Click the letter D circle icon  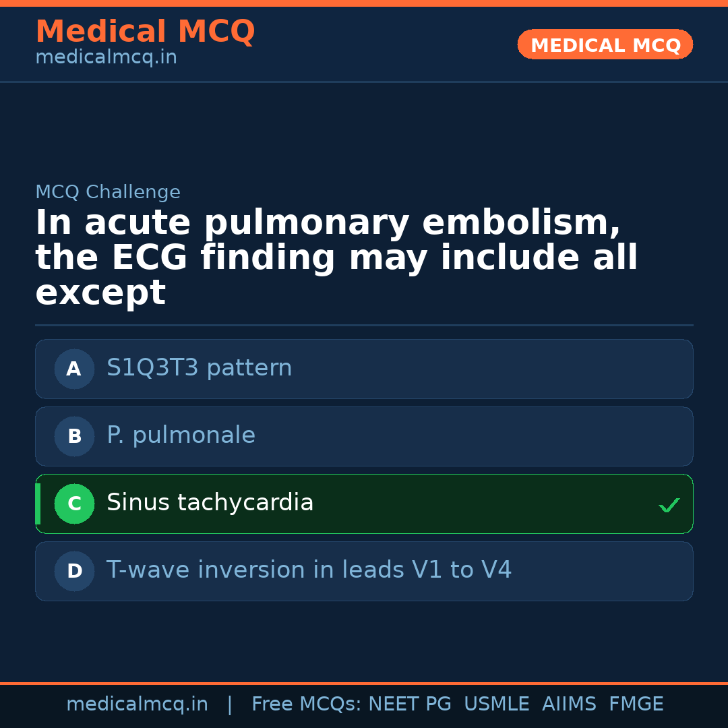click(x=74, y=571)
